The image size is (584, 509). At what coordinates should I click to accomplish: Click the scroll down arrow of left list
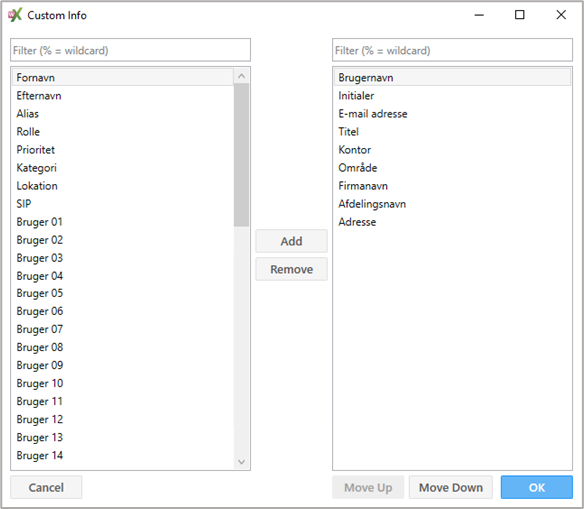241,462
